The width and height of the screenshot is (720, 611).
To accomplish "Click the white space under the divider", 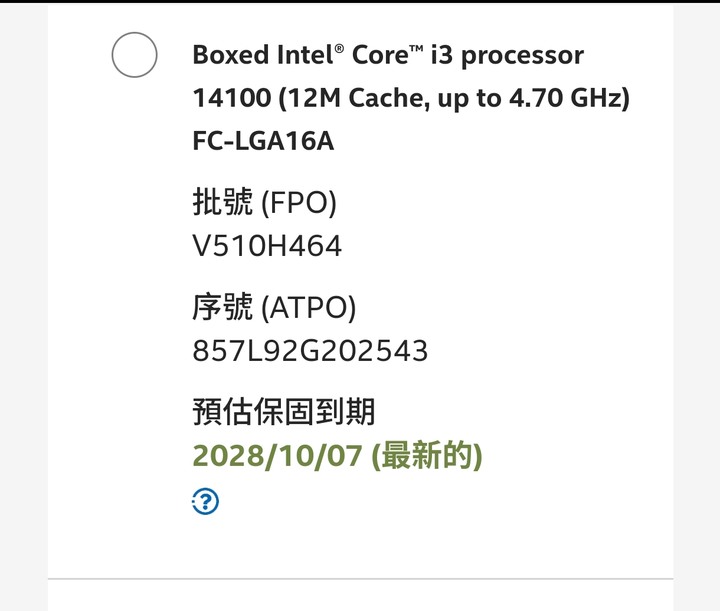I will [360, 596].
